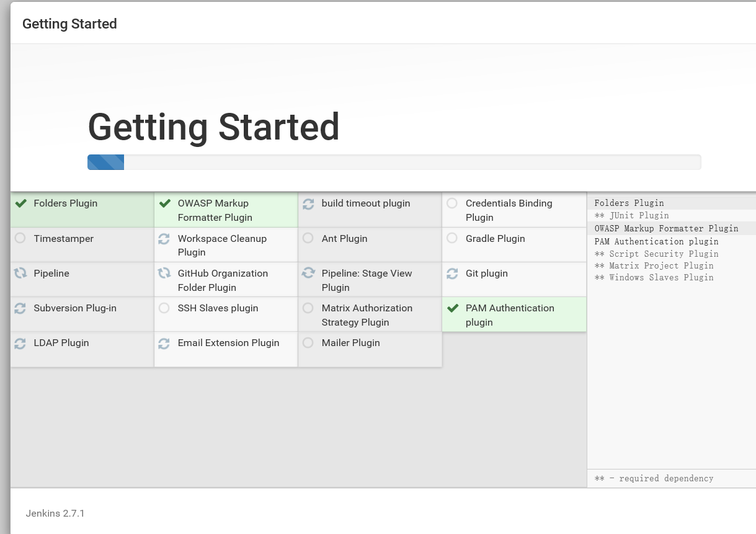Click the green checkmark next to Folders Plugin
The width and height of the screenshot is (756, 534).
(x=20, y=203)
